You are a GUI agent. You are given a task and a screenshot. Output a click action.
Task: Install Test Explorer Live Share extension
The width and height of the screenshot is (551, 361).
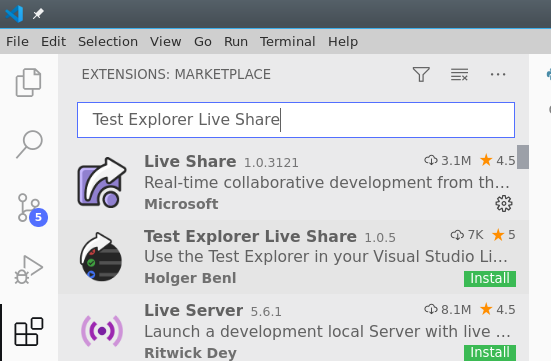[490, 278]
